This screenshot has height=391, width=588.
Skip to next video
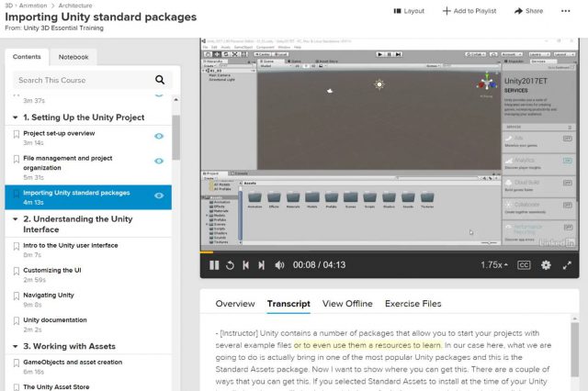[x=261, y=265]
